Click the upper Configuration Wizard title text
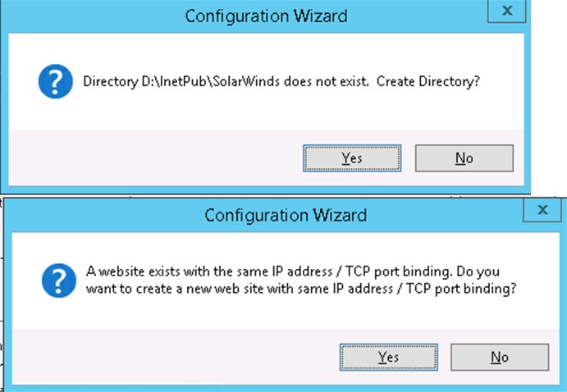 click(x=266, y=16)
